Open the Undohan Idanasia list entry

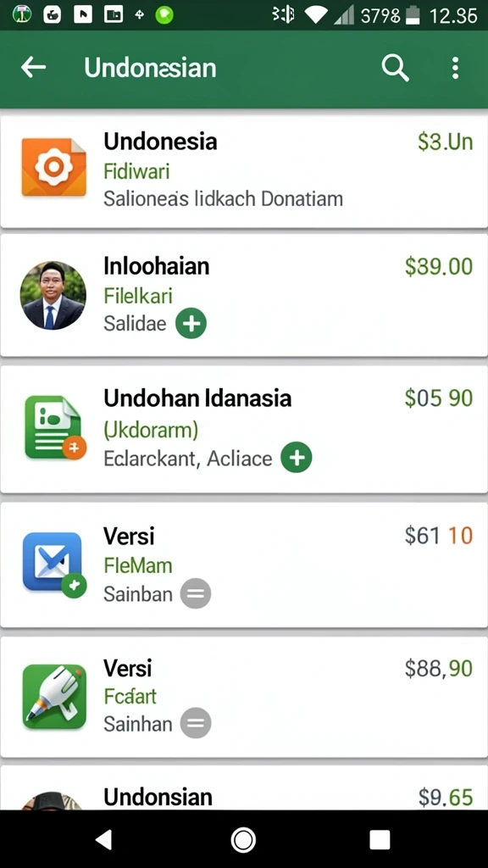pyautogui.click(x=244, y=429)
